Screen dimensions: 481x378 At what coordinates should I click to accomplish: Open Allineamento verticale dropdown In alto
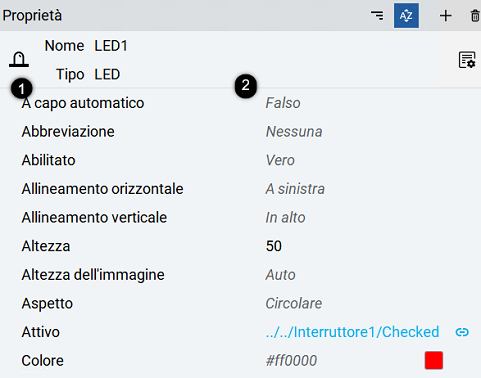[285, 218]
